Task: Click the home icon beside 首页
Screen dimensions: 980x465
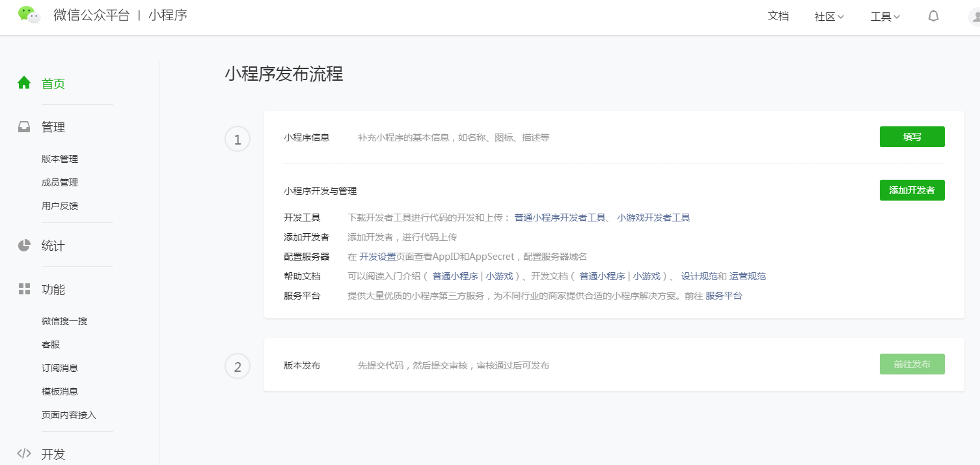Action: [24, 83]
